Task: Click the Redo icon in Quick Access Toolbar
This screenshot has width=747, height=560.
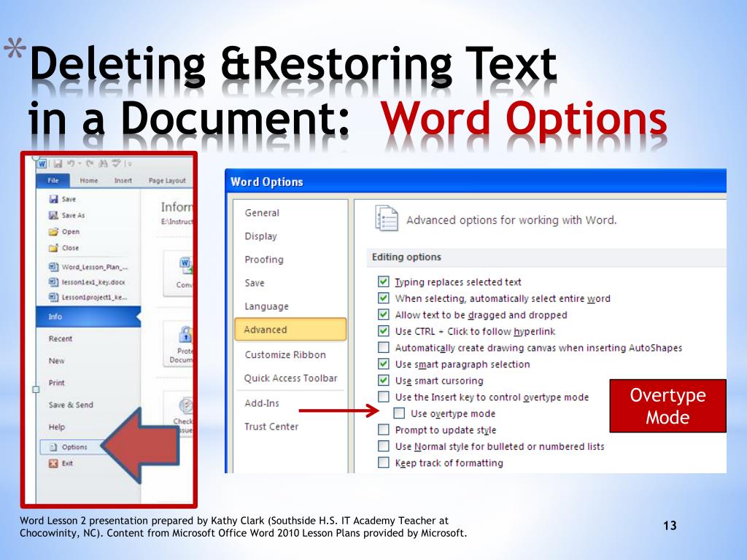Action: 90,164
